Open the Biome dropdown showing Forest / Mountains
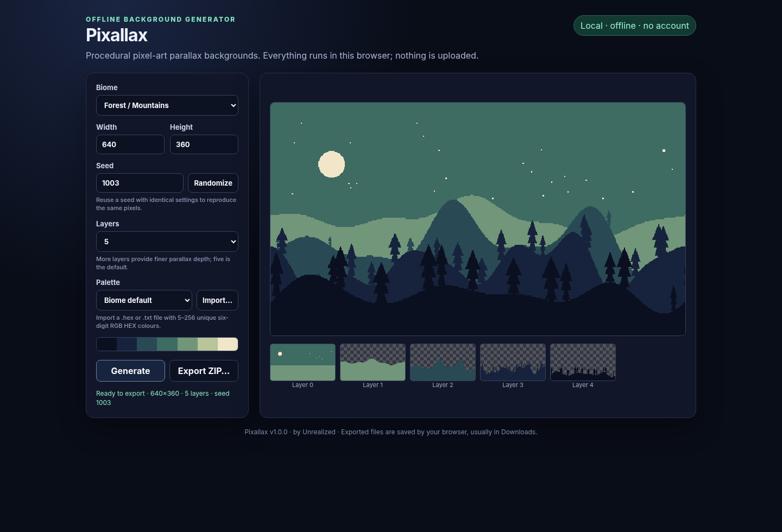 (167, 105)
